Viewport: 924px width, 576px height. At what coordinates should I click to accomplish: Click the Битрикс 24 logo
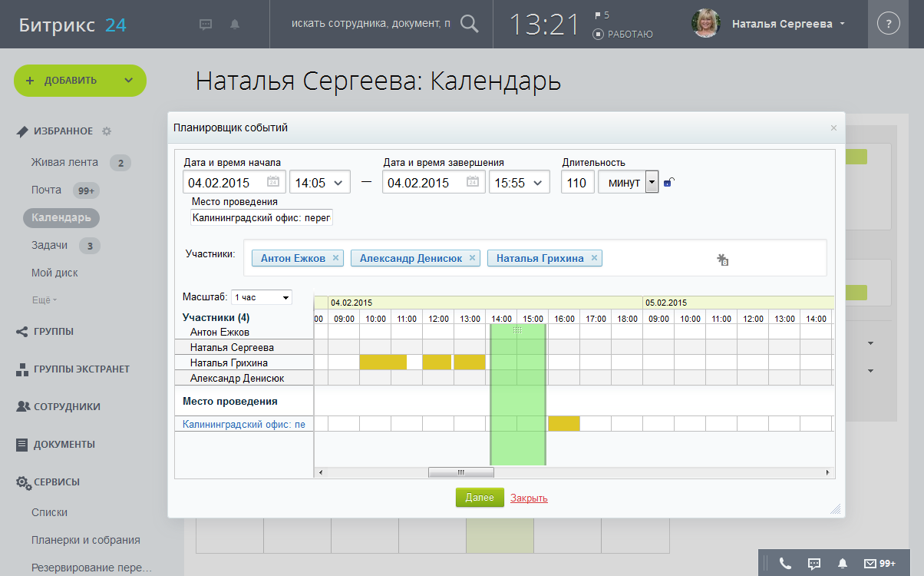pos(73,25)
